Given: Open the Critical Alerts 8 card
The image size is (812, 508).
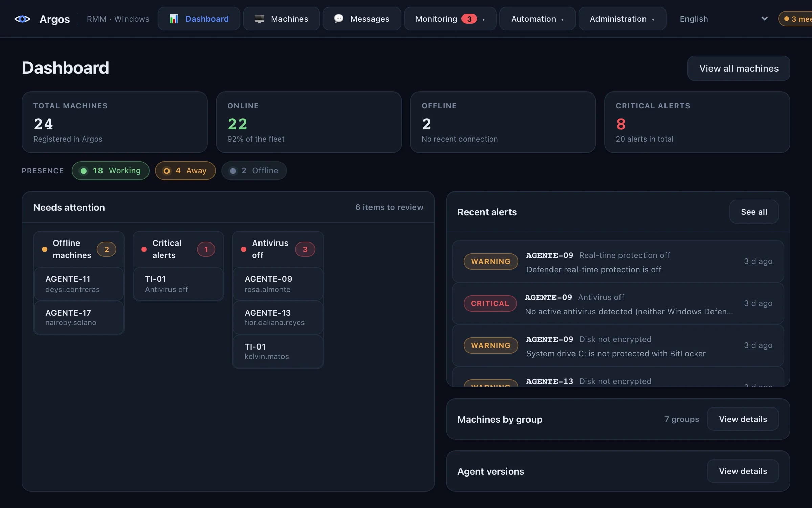Looking at the screenshot, I should (x=697, y=122).
